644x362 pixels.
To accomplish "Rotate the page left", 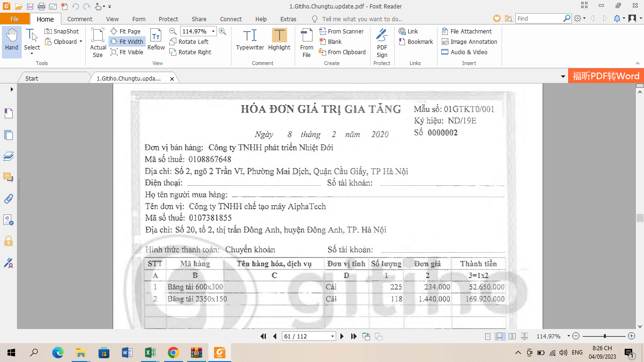I will pyautogui.click(x=189, y=41).
